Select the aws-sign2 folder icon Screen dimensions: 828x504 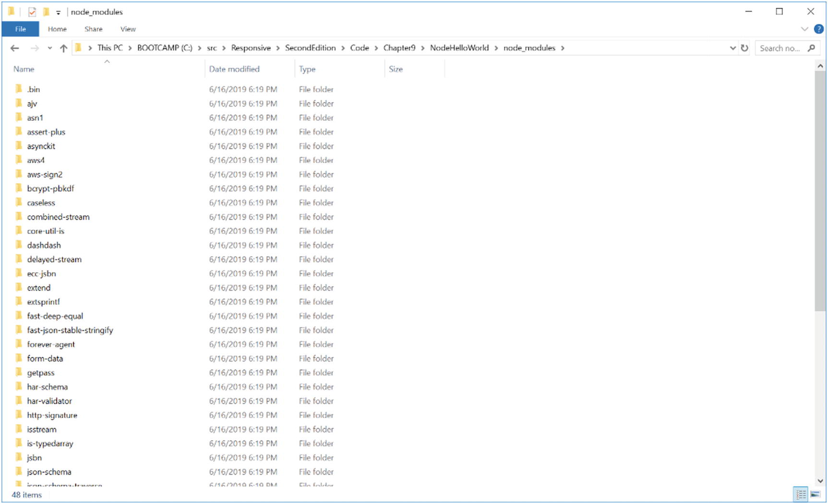coord(19,174)
